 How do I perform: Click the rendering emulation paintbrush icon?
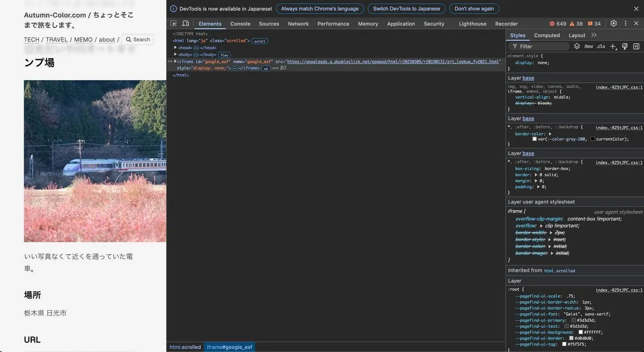tap(625, 47)
